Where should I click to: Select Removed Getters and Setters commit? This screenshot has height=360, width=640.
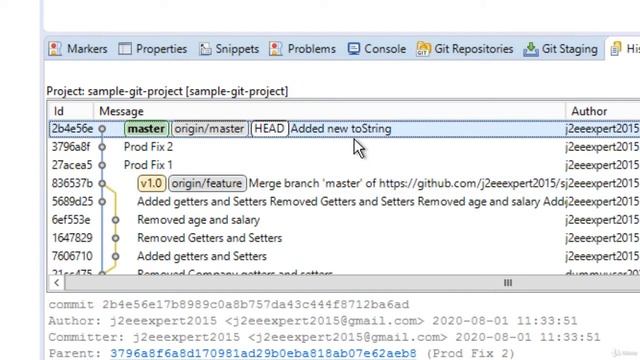[344, 238]
